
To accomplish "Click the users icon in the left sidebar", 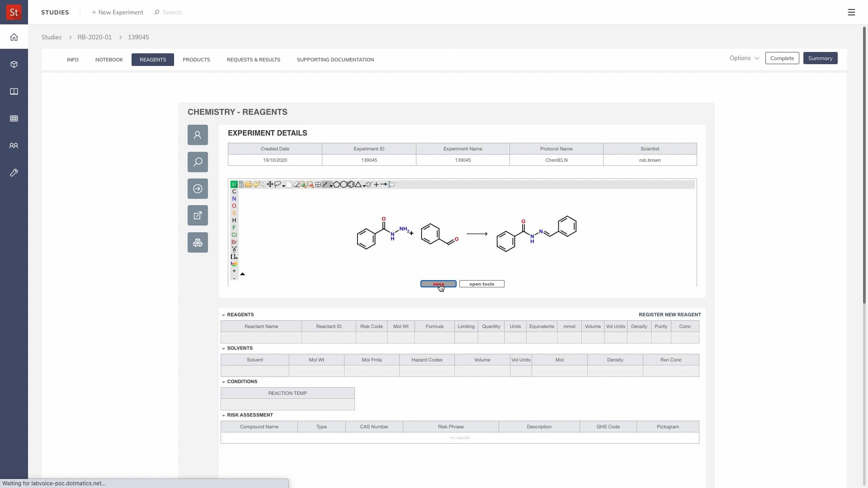I will (14, 145).
